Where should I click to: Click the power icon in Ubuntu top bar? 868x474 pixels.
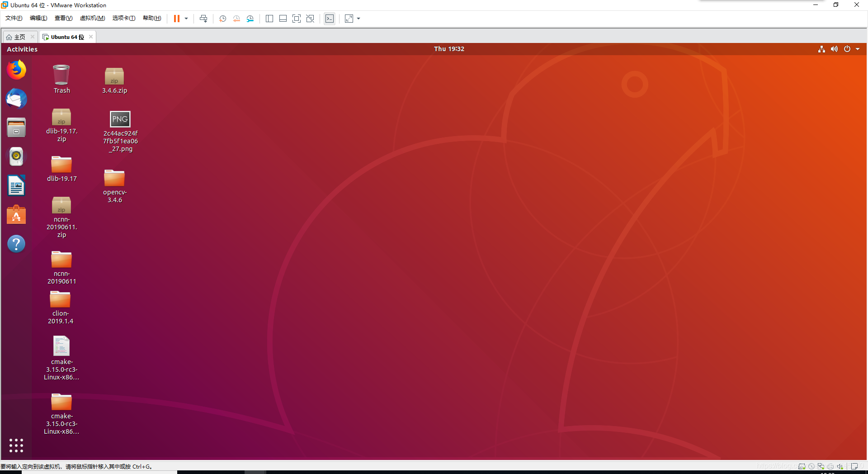point(847,49)
